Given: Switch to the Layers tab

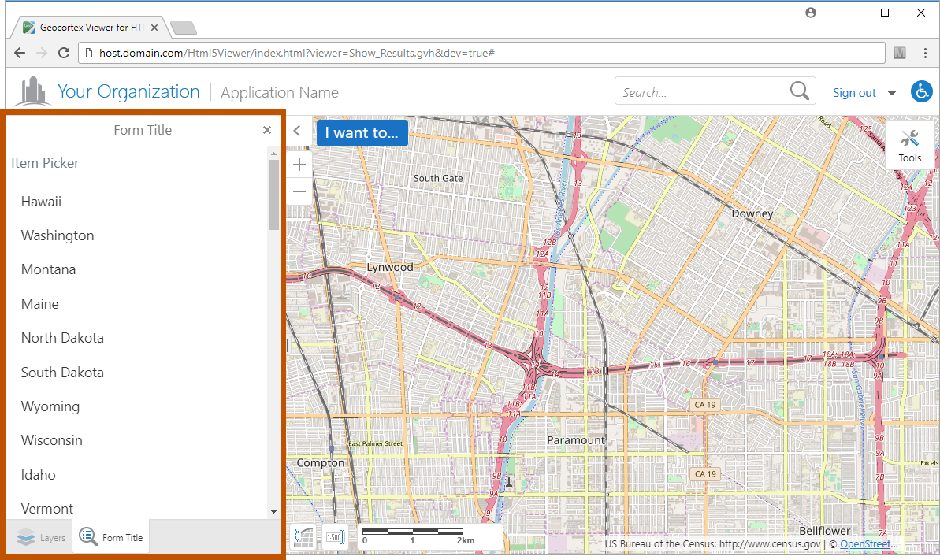Looking at the screenshot, I should click(x=41, y=537).
